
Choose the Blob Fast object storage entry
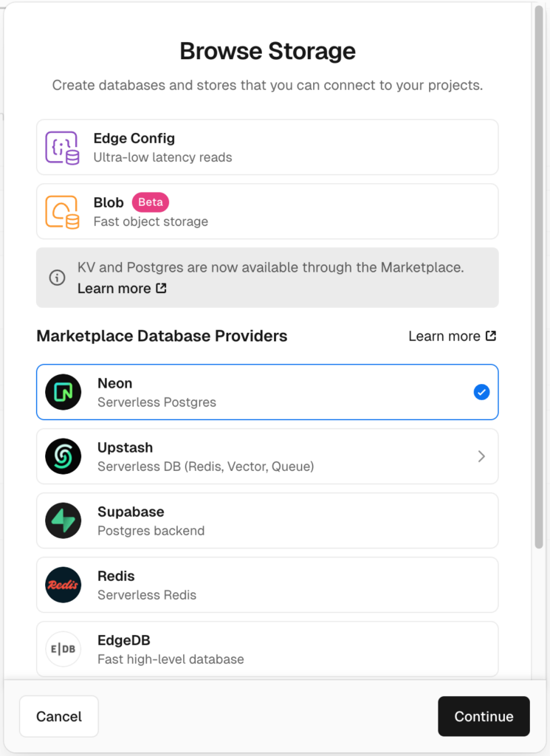click(x=267, y=212)
